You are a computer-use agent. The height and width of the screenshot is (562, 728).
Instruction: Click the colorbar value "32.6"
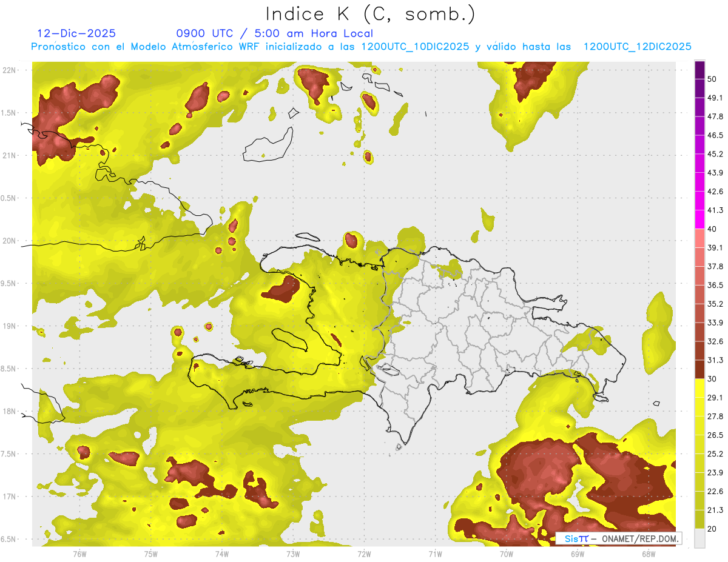[715, 341]
